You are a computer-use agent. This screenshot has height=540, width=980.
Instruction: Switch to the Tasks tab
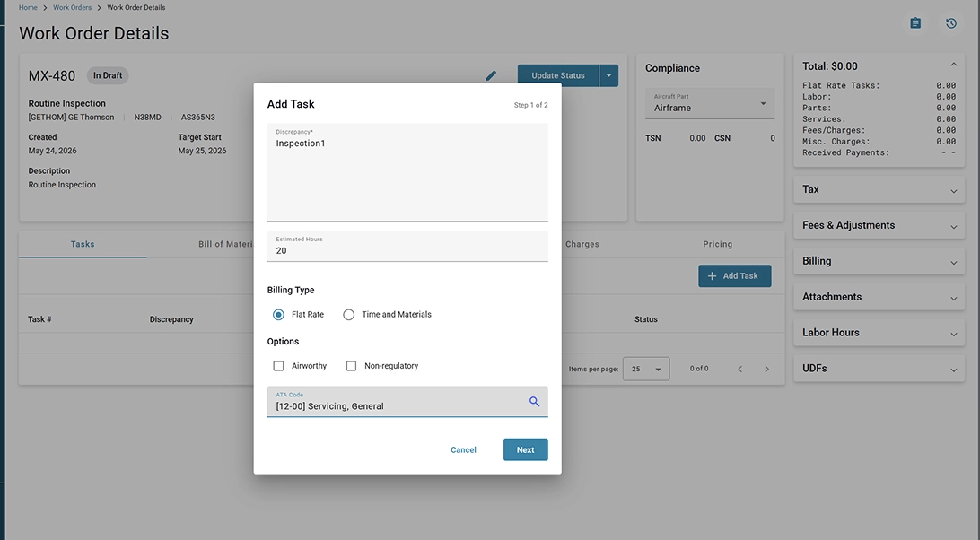83,244
